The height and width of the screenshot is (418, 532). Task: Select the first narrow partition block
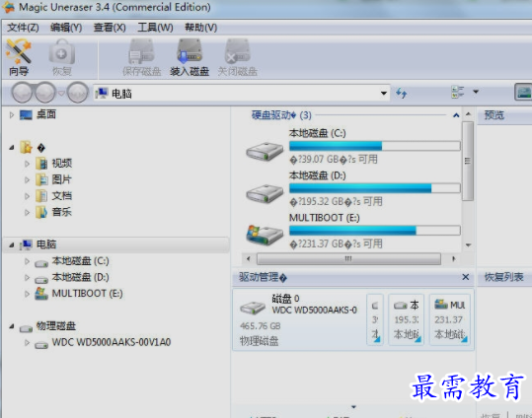point(375,319)
